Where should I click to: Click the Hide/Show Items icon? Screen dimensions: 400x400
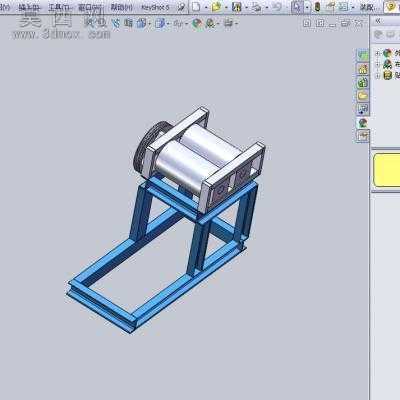178,23
